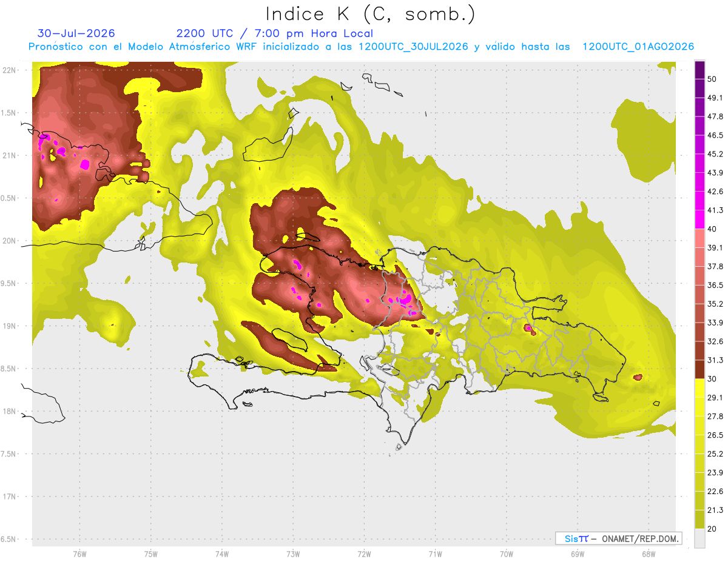Click the colorbar value "46.5"
728x562 pixels.
(x=715, y=135)
